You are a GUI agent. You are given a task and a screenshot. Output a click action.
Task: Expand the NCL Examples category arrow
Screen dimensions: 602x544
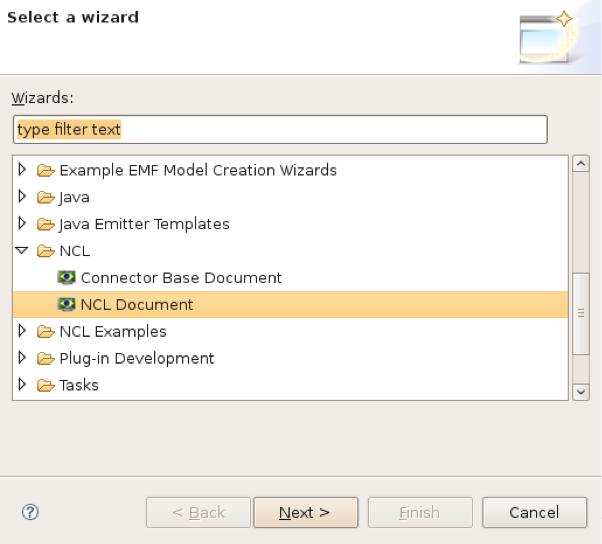click(x=22, y=332)
